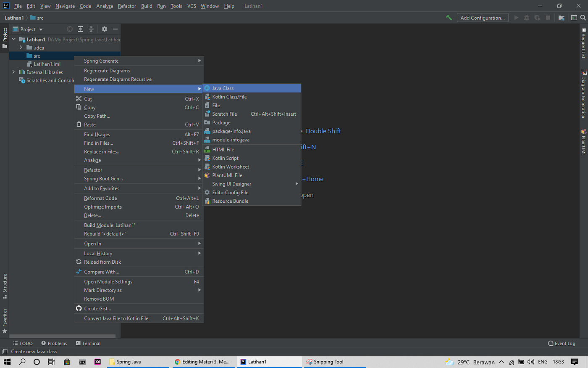Expand Swing UI Designer submenu

tap(252, 184)
